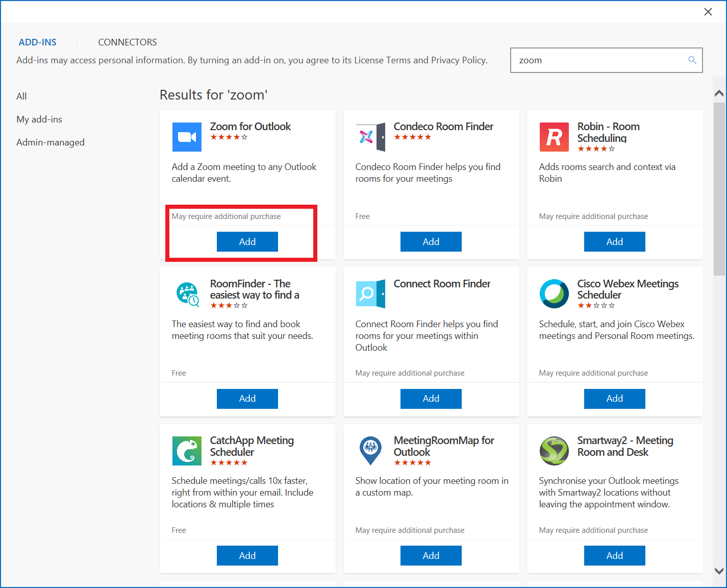Click the Condeco Room Finder logo icon
This screenshot has width=727, height=588.
point(370,137)
